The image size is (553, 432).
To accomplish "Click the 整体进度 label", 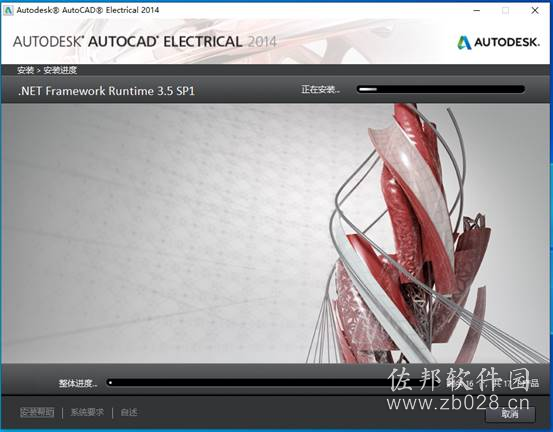I will coord(78,383).
